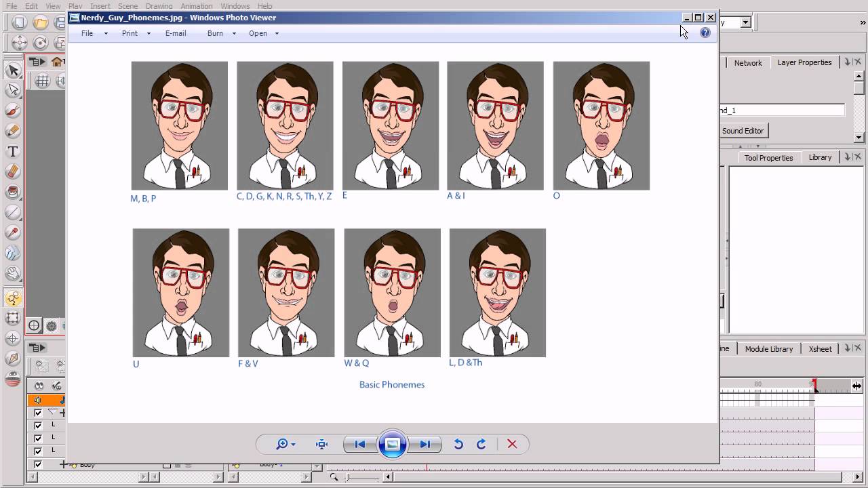
Task: Open the Tool Properties tab
Action: click(768, 158)
